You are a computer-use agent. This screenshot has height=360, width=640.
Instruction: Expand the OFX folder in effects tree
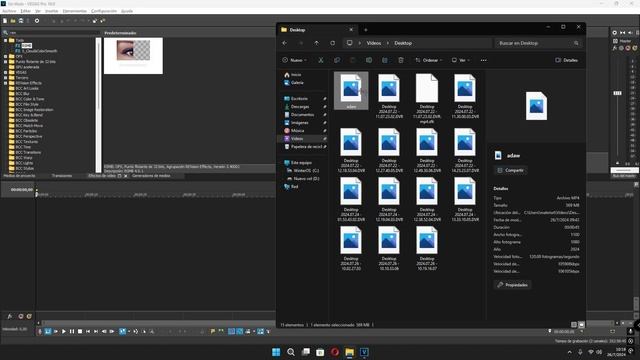[6, 56]
